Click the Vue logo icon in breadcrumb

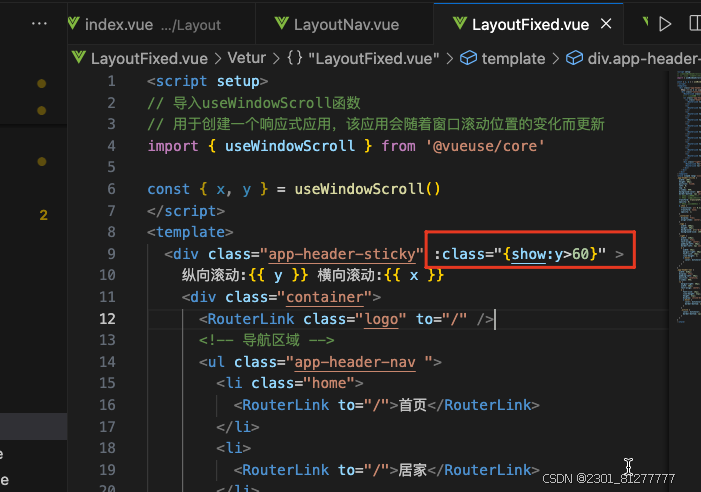click(79, 57)
